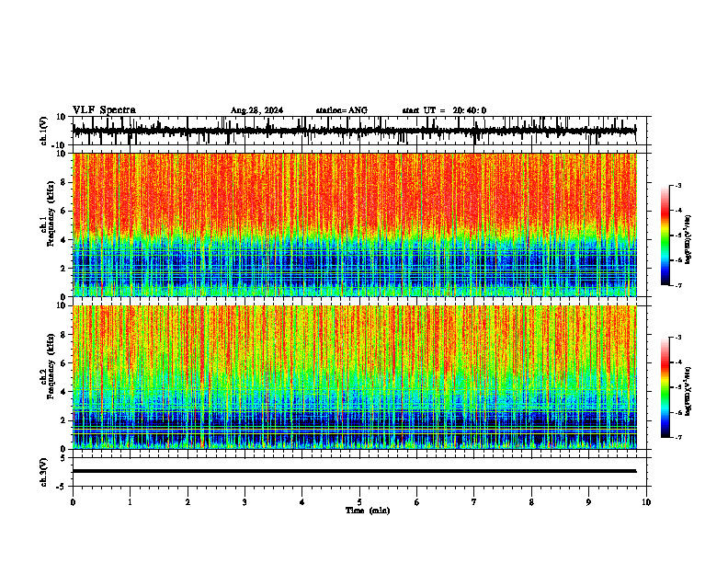Click the time axis tick label '2'

(x=188, y=502)
